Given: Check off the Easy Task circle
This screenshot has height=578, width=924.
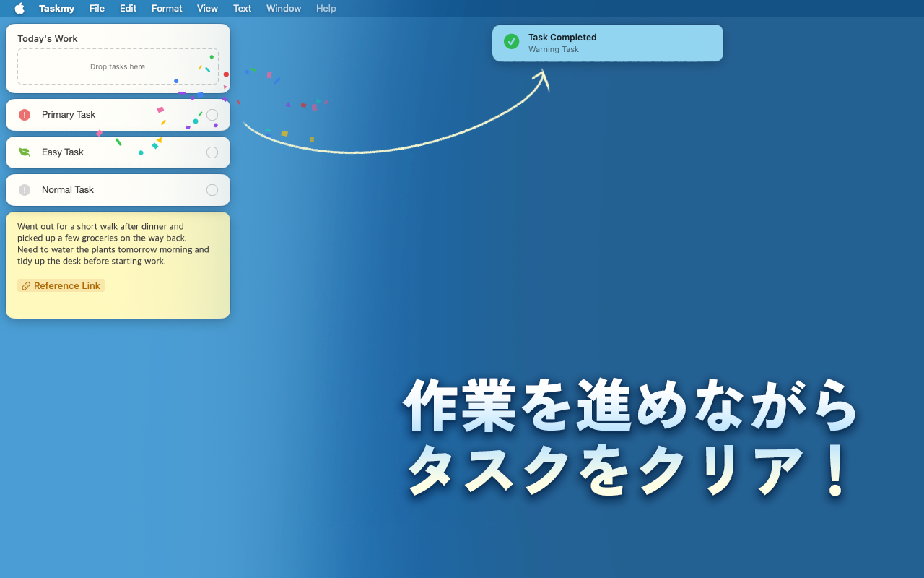Looking at the screenshot, I should (x=212, y=152).
